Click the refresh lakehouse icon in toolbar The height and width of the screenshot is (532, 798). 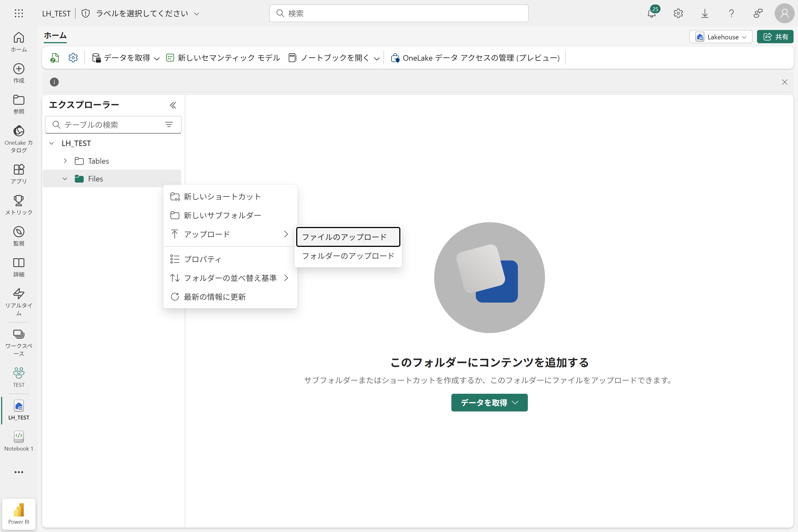[55, 58]
